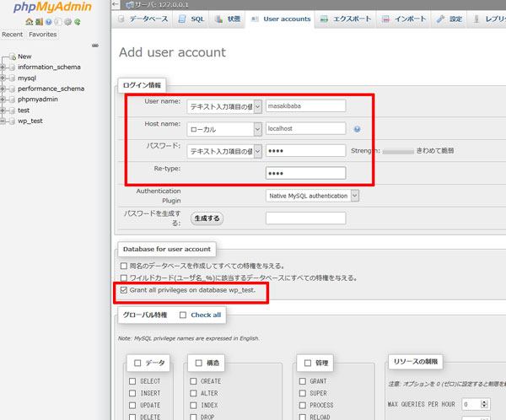Screen dimensions: 506x420
Task: Click the Host name field with localhost
Action: (305, 128)
